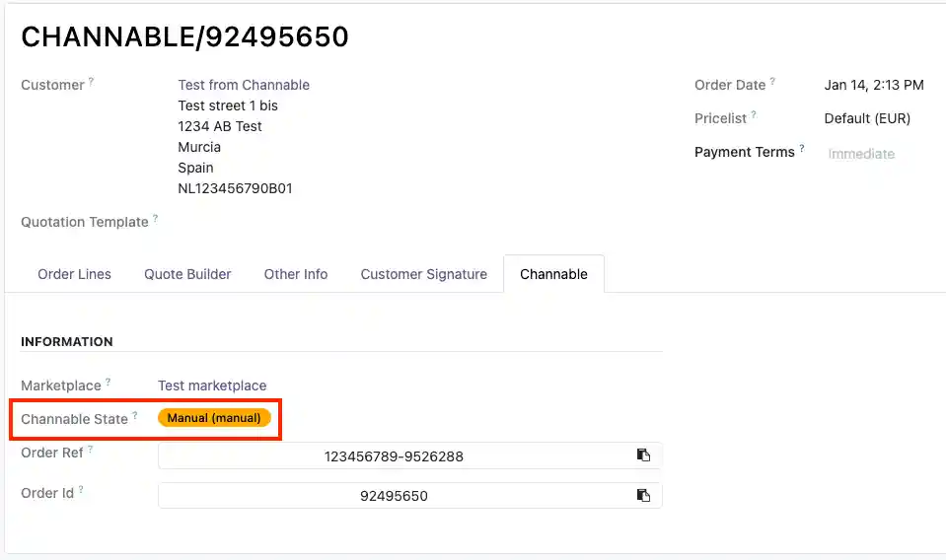The height and width of the screenshot is (560, 946).
Task: Show help for Channable State label
Action: [x=135, y=416]
